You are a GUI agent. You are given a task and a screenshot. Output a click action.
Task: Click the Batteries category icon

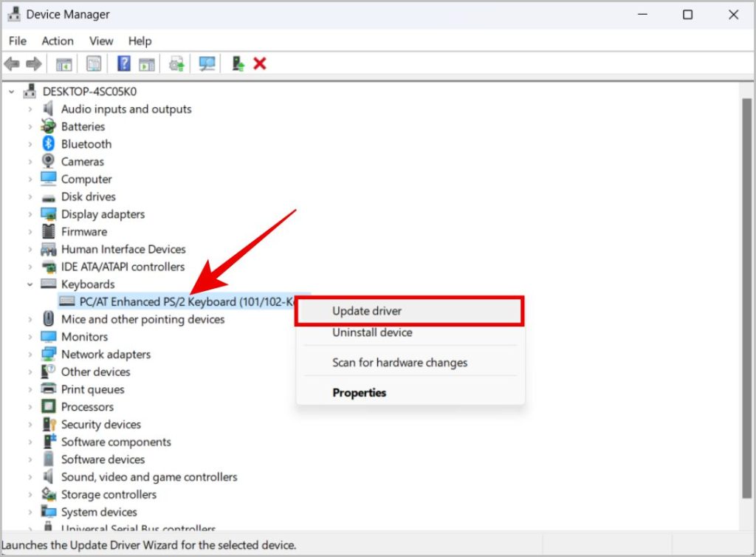[48, 126]
